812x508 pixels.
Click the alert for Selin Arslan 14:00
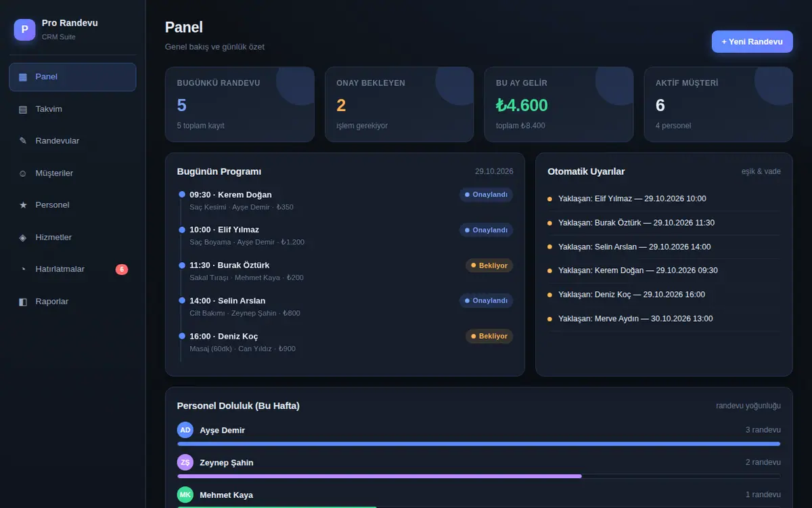tap(664, 247)
